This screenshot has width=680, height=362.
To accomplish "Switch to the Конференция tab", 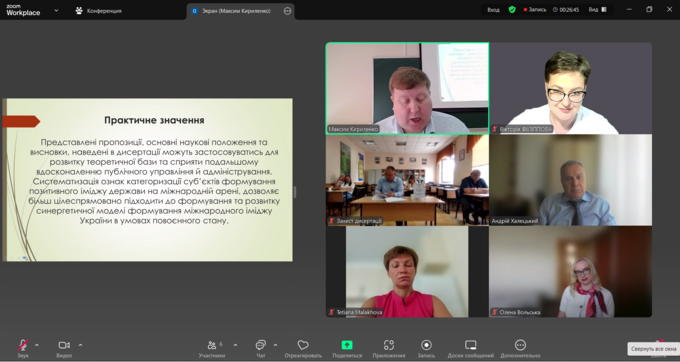I will [x=99, y=11].
